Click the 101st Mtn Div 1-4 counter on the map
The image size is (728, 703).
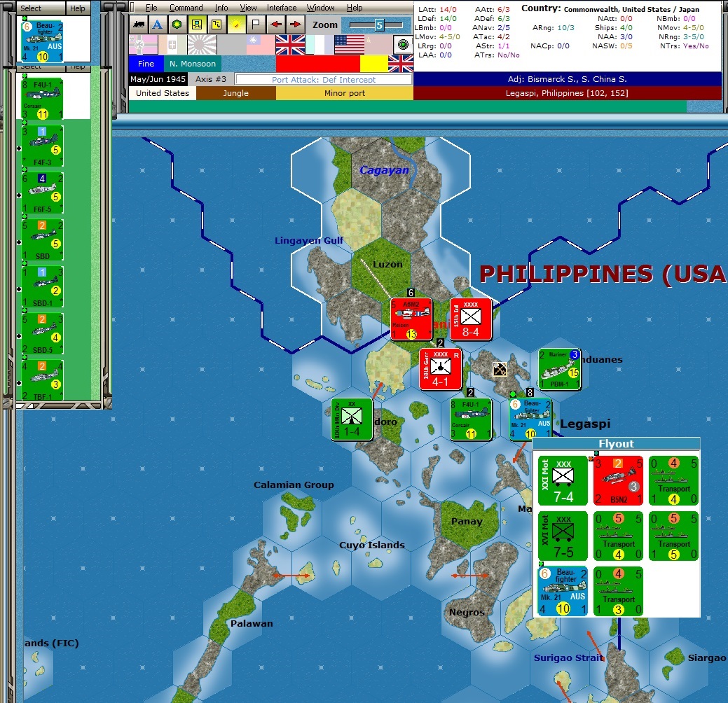click(352, 419)
